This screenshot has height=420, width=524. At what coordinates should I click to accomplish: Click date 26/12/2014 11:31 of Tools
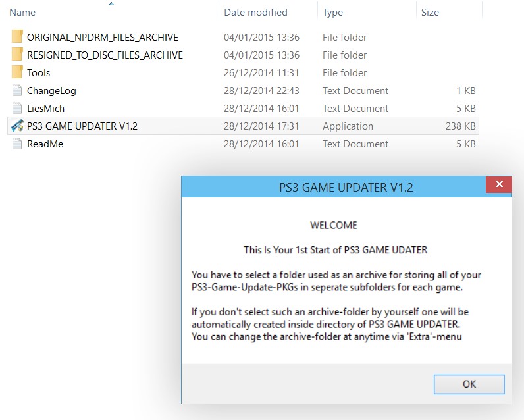[261, 73]
